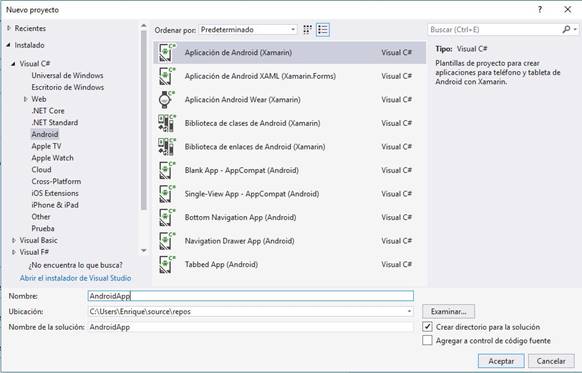Click the Aplicación Android Wear watch icon

(x=167, y=99)
